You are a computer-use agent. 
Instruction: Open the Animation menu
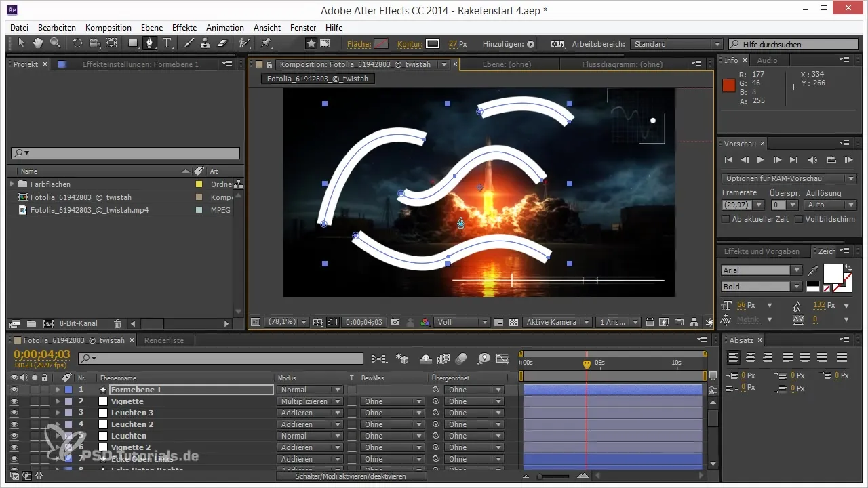click(225, 28)
